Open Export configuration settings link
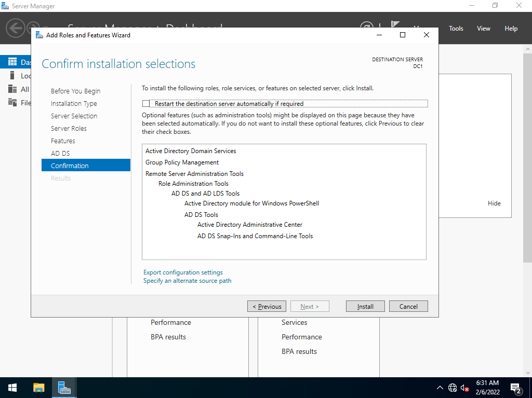The height and width of the screenshot is (398, 532). 183,272
